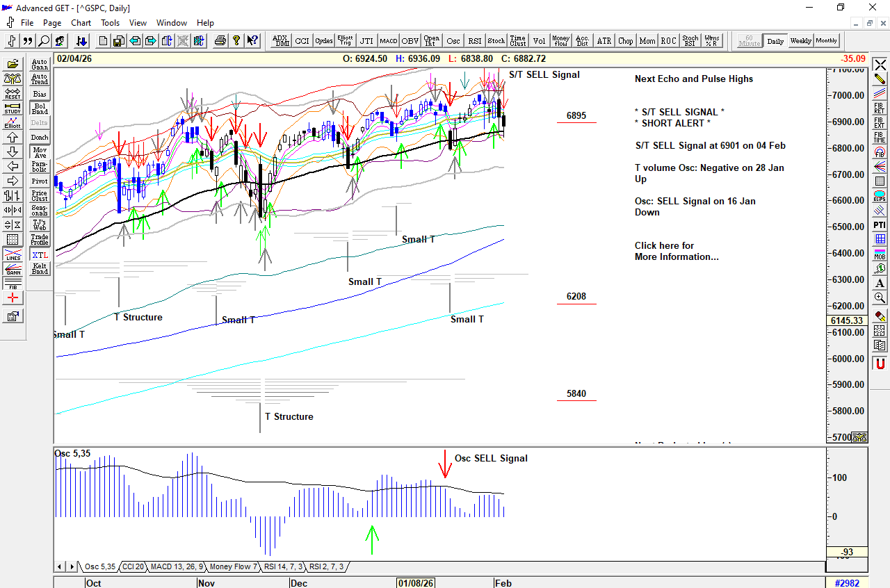Select the GANN angles drawing tool
Screen dimensions: 890x588
pyautogui.click(x=13, y=270)
